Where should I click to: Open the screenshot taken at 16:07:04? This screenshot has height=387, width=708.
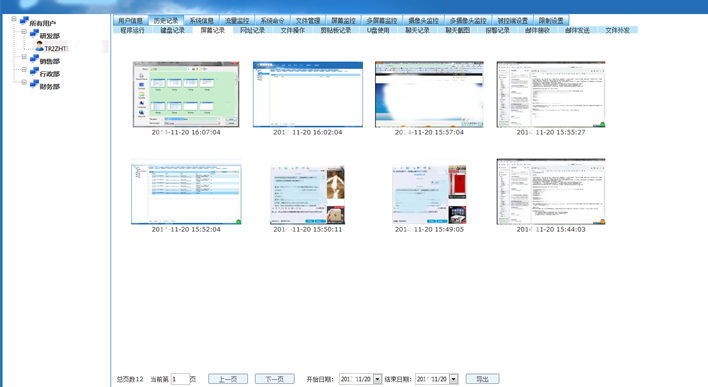(186, 94)
